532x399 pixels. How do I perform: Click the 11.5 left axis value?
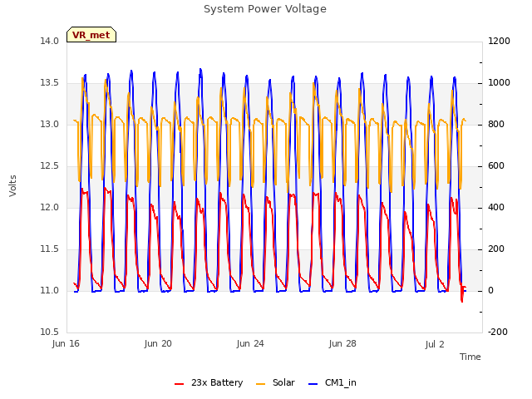pyautogui.click(x=49, y=249)
